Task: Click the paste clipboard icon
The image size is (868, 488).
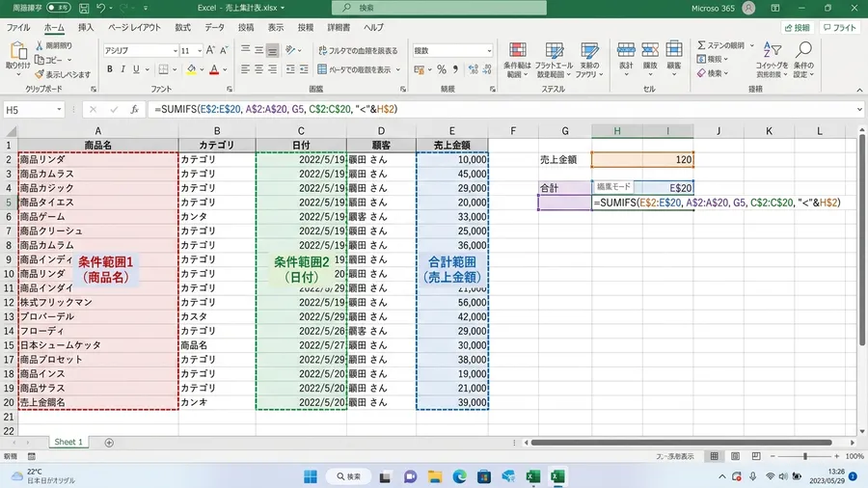Action: coord(18,51)
